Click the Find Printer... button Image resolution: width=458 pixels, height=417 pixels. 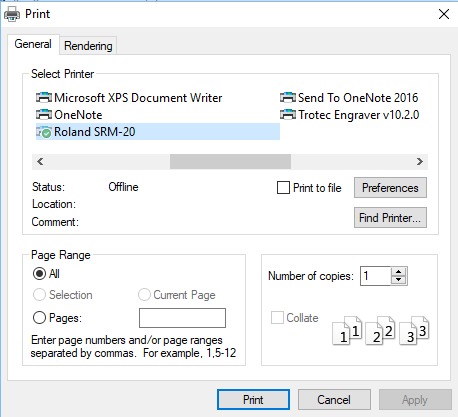(390, 218)
